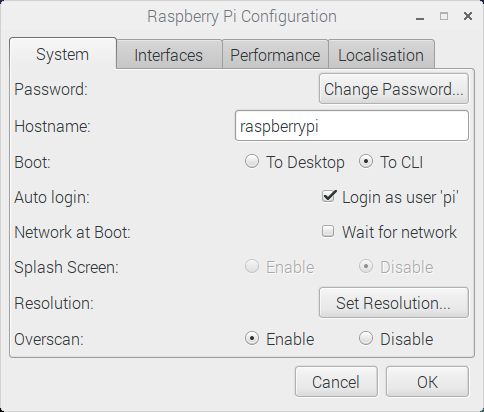Viewport: 484px width, 412px height.
Task: Open the Set Resolution dialog
Action: (x=394, y=303)
